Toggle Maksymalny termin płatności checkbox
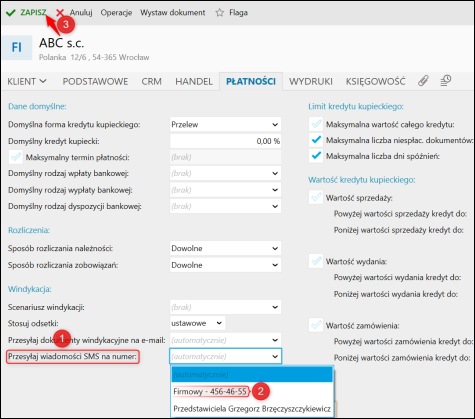Screen dimensions: 475x419 [x=16, y=157]
